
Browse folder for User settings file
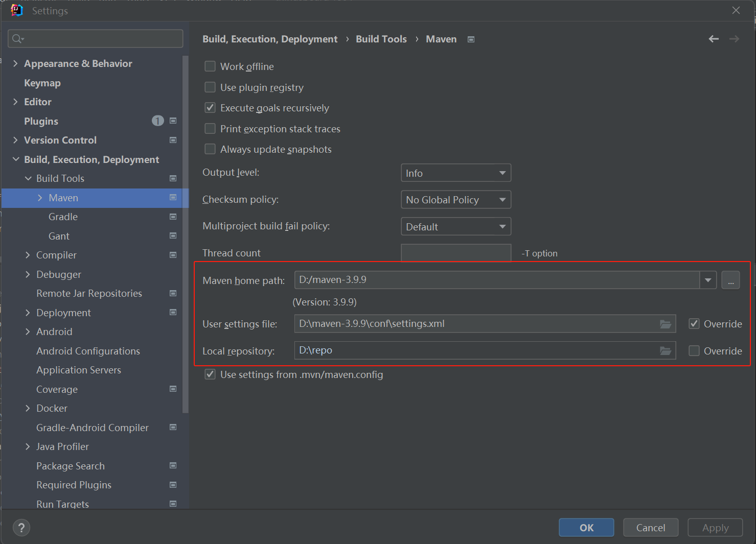(x=665, y=324)
